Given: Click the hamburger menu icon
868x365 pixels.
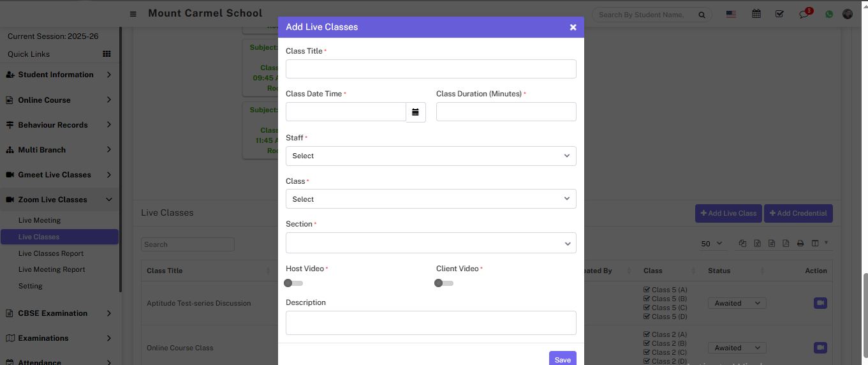Looking at the screenshot, I should (133, 14).
